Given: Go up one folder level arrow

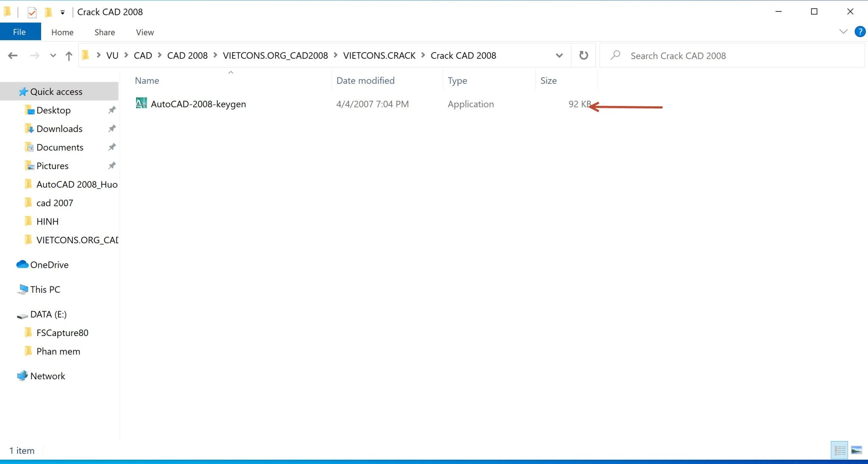Looking at the screenshot, I should click(69, 56).
